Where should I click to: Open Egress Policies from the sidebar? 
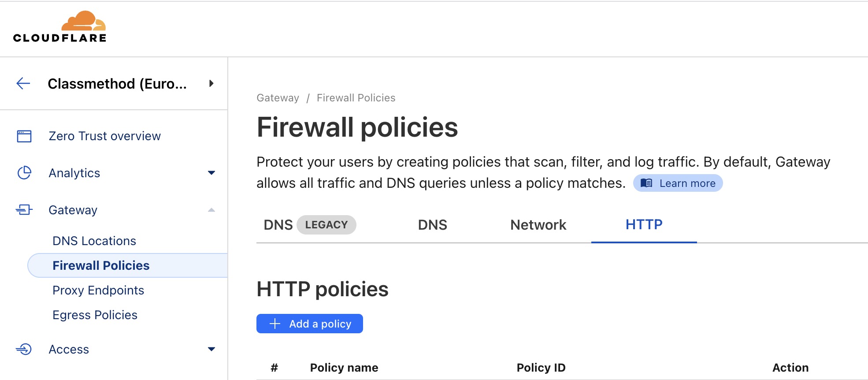click(95, 315)
